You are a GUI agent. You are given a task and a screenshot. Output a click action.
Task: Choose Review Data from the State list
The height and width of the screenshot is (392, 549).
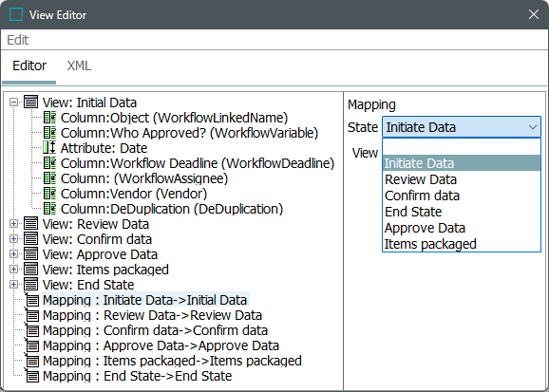462,179
